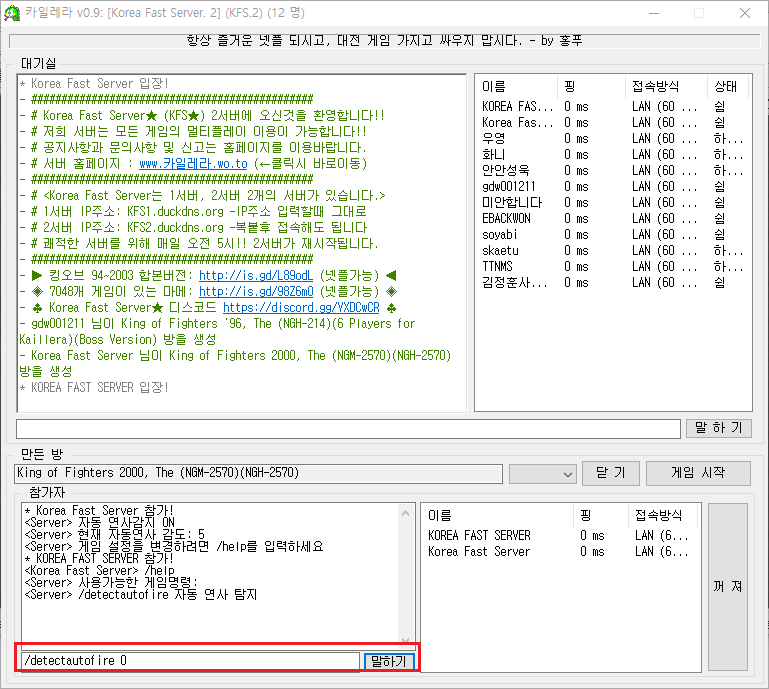This screenshot has height=689, width=769.
Task: Sort lobby users by 접속방식 column header
Action: [x=666, y=87]
